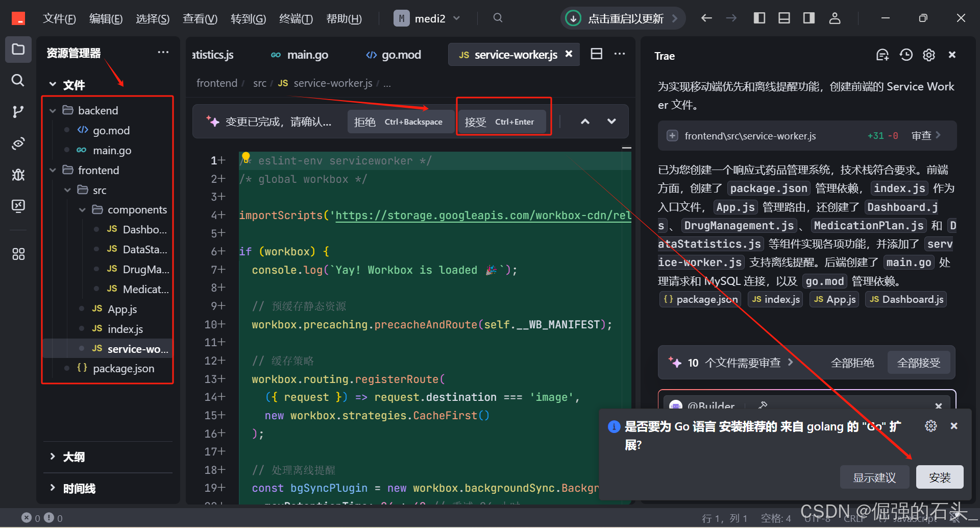Toggle the secondary side bar layout
This screenshot has height=528, width=980.
point(808,18)
